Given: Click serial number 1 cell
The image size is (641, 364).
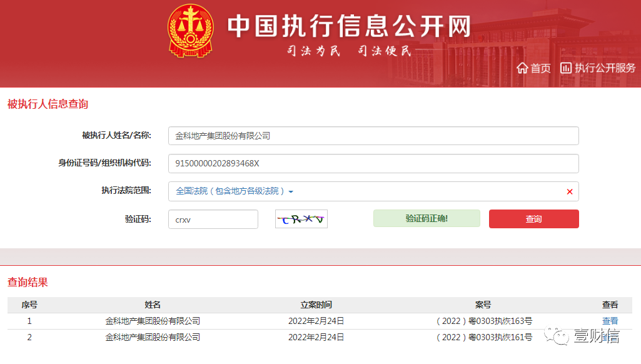Looking at the screenshot, I should [x=29, y=321].
